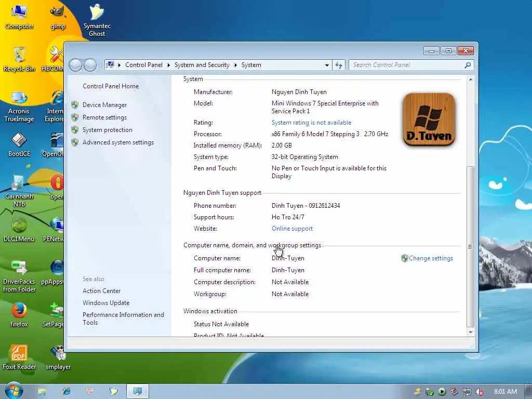The width and height of the screenshot is (532, 399).
Task: Expand the arrow after Control Panel breadcrumb
Action: [169, 65]
